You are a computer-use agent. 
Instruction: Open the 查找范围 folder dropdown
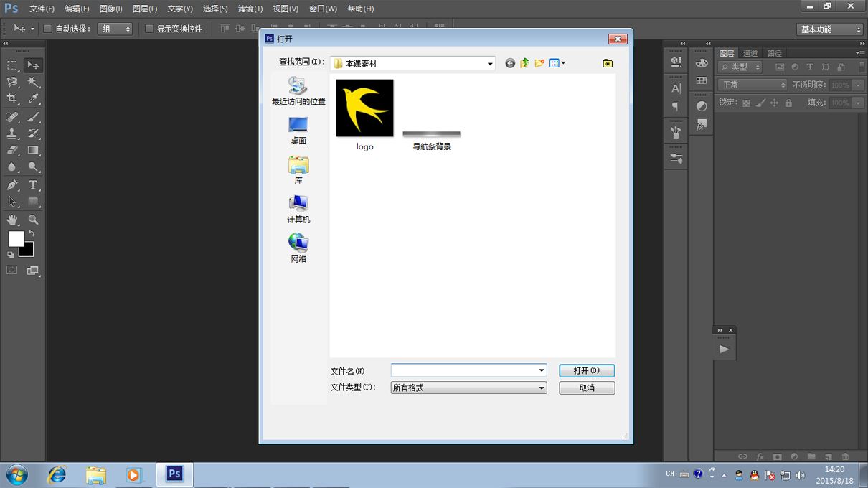490,63
